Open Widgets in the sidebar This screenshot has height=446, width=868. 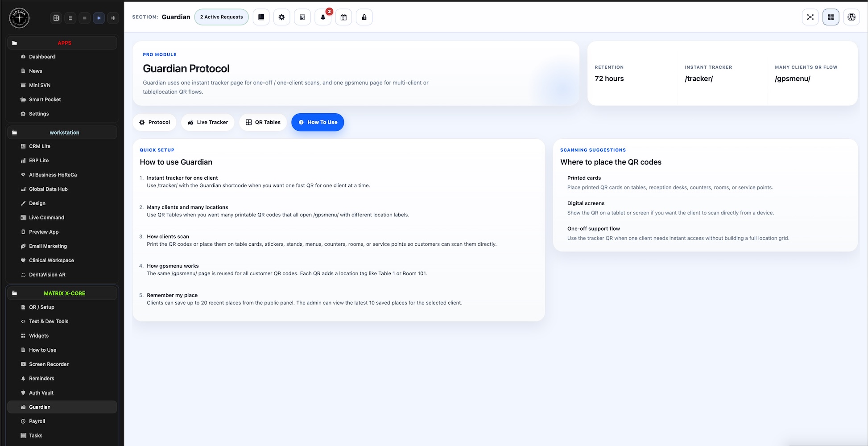click(x=62, y=336)
